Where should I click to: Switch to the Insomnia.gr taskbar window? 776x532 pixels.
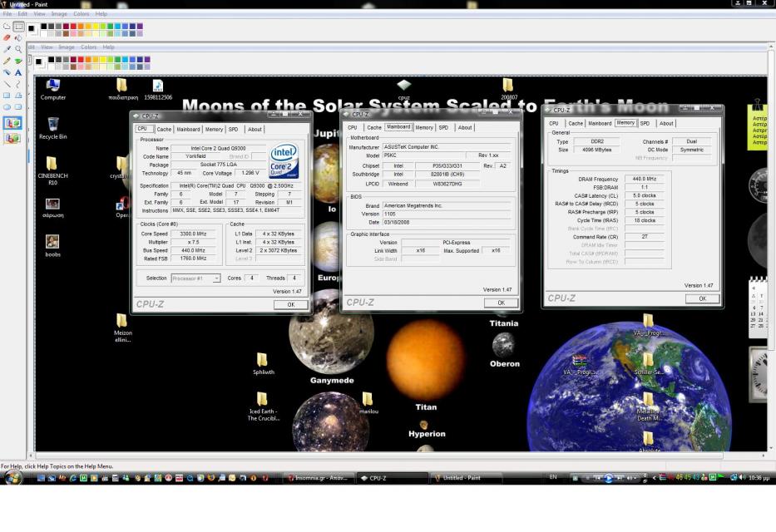[319, 478]
